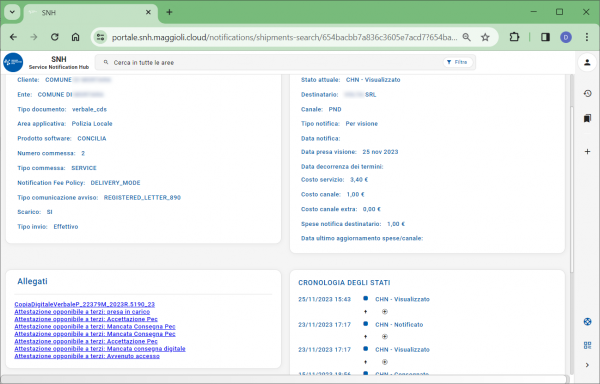This screenshot has height=384, width=600.
Task: Click the horizontal scrollbar at the bottom
Action: click(x=285, y=379)
